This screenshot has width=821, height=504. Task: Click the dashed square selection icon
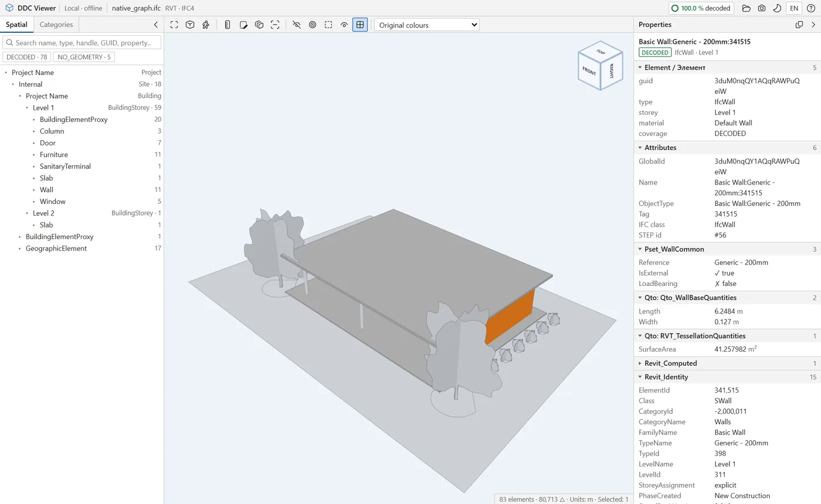328,25
